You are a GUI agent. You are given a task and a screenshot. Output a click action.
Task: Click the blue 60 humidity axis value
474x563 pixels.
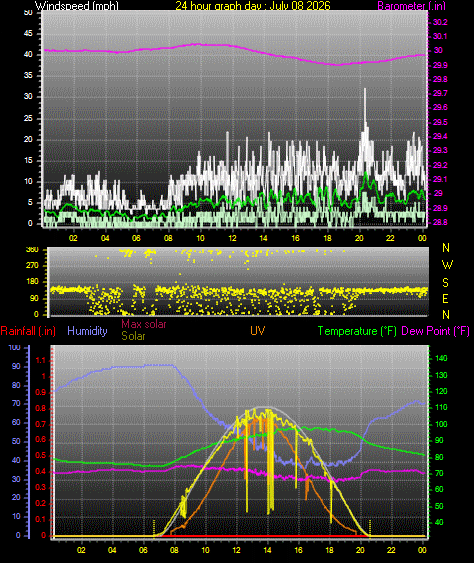point(16,423)
